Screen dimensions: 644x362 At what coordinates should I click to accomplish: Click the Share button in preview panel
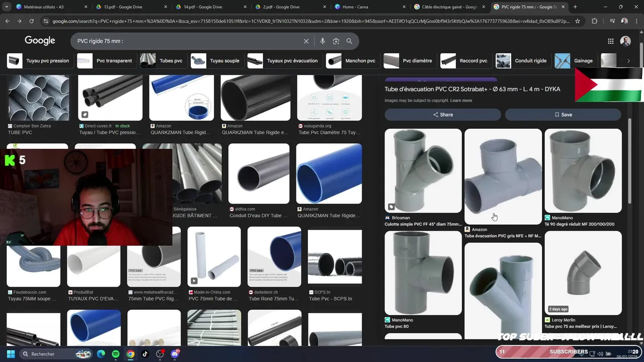click(x=443, y=115)
